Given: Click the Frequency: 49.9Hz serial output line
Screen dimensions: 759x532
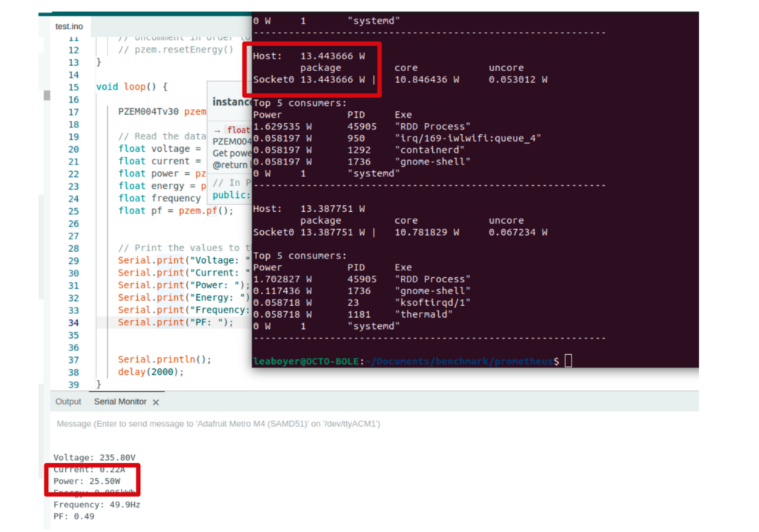Looking at the screenshot, I should click(x=96, y=505).
